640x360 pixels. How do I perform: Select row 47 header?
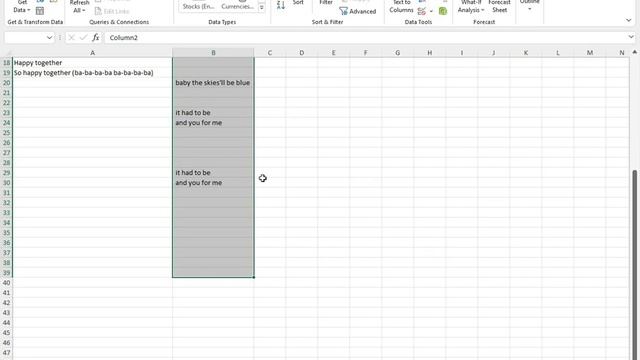tap(7, 353)
